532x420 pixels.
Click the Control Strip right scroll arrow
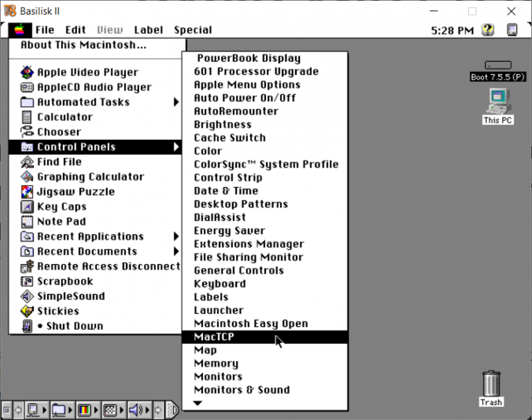tap(158, 410)
